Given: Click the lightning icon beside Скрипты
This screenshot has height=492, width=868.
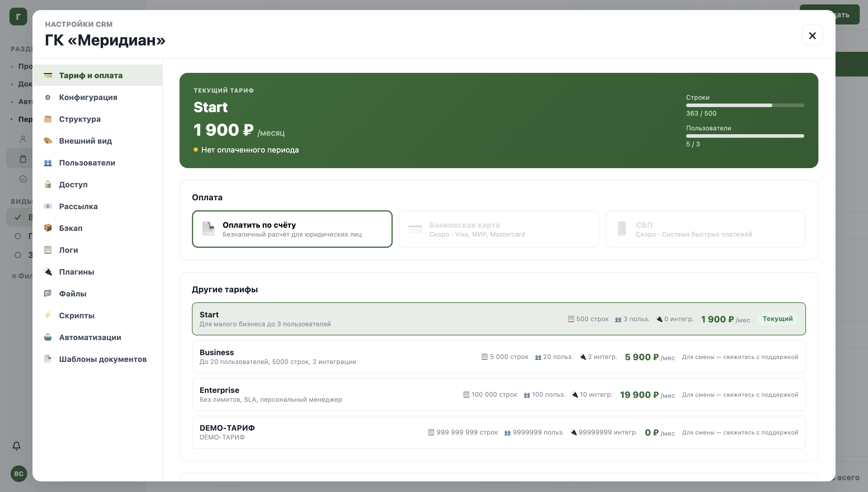Looking at the screenshot, I should coord(48,315).
